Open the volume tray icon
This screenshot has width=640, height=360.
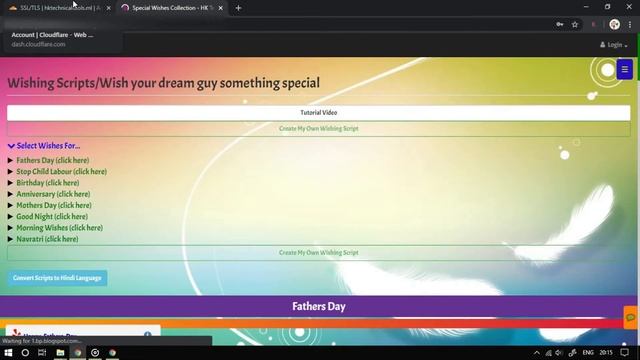pos(559,353)
